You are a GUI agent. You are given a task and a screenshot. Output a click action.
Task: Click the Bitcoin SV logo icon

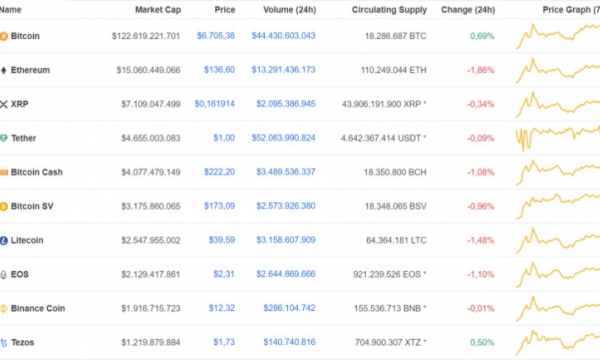click(x=3, y=207)
